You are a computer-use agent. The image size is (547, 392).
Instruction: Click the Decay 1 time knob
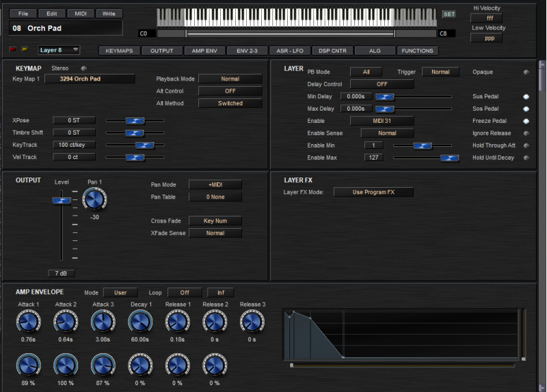[x=139, y=321]
